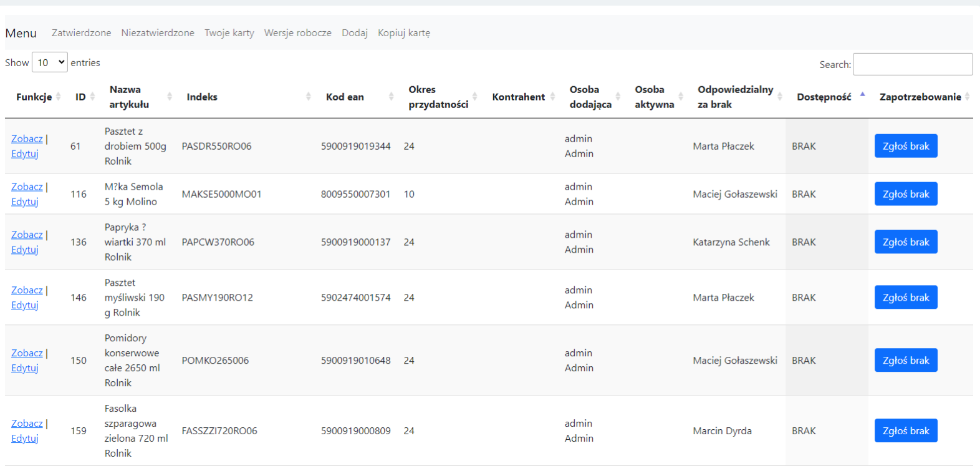This screenshot has width=980, height=466.
Task: Open Zobacz link for ID 116
Action: point(27,187)
